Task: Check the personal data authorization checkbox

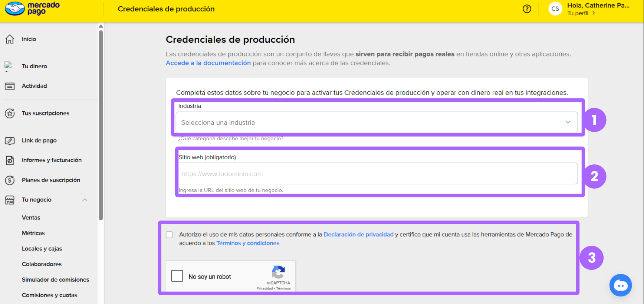Action: (x=169, y=235)
